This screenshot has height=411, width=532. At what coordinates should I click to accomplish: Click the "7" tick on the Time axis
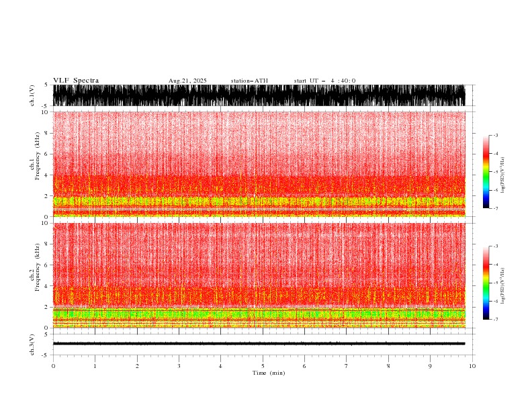point(347,366)
